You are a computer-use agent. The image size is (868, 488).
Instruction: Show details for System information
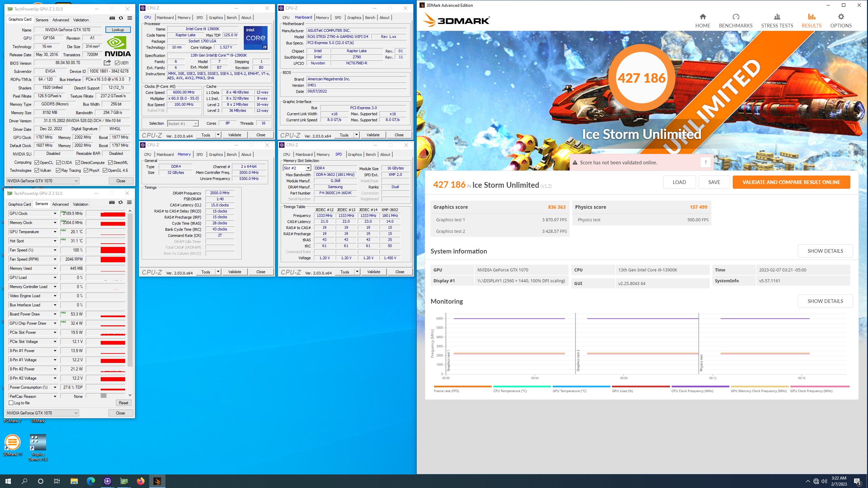tap(825, 251)
